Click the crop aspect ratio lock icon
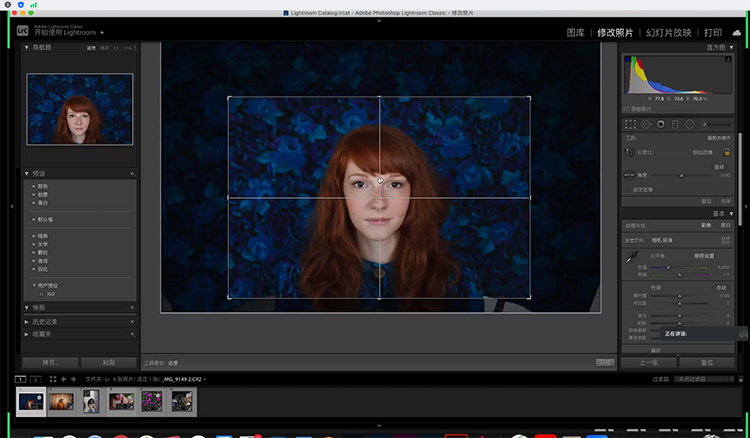The image size is (750, 438). point(727,152)
